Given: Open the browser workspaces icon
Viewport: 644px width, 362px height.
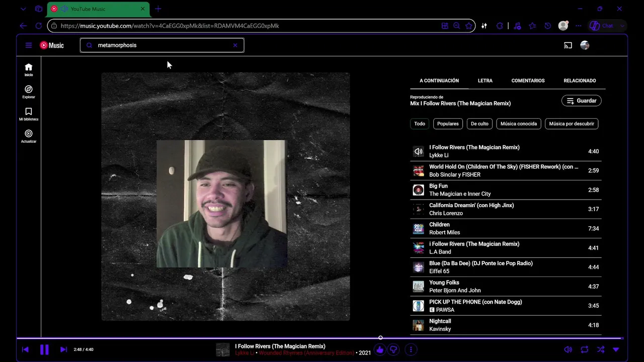Looking at the screenshot, I should (39, 9).
